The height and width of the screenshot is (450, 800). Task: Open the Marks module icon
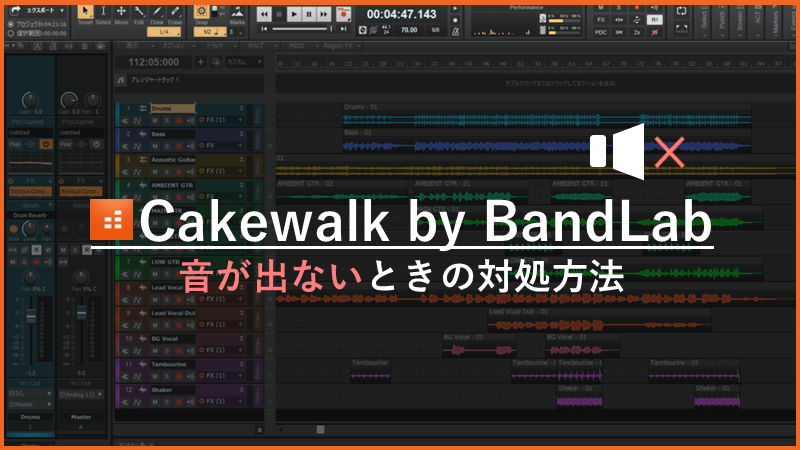tap(237, 13)
